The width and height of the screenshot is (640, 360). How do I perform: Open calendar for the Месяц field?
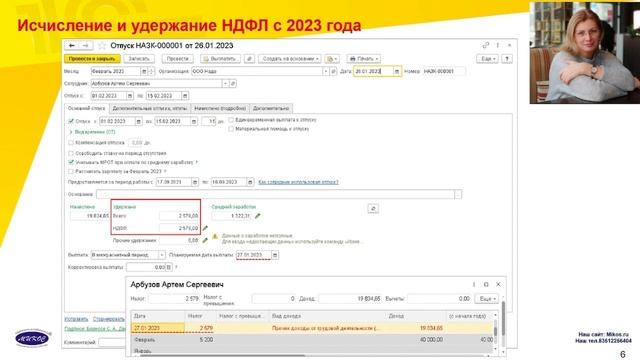coord(144,71)
